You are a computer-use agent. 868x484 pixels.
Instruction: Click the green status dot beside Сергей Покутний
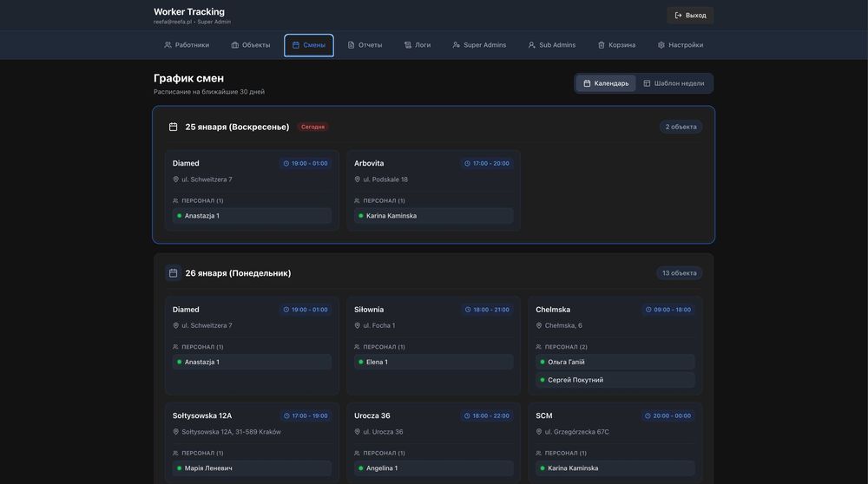(x=542, y=380)
